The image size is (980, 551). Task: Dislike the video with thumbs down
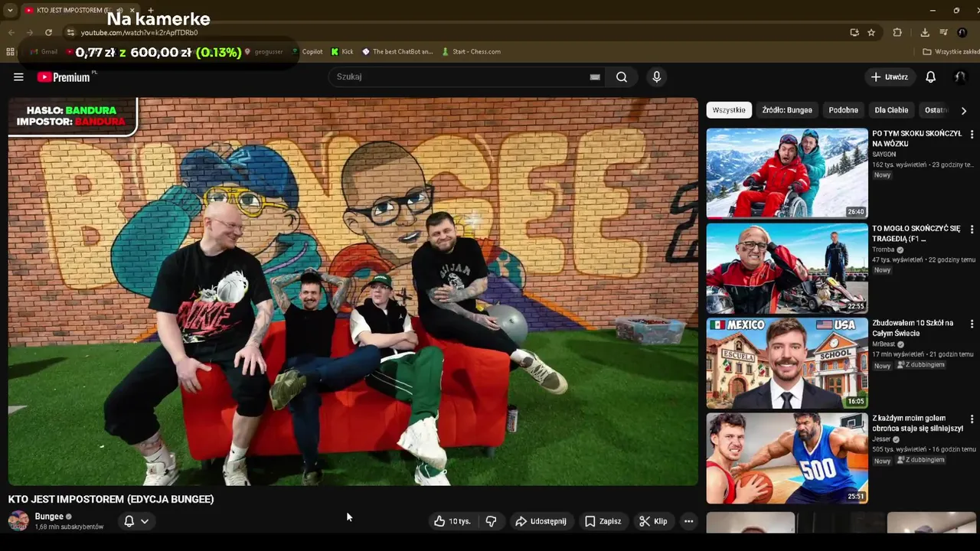coord(491,521)
